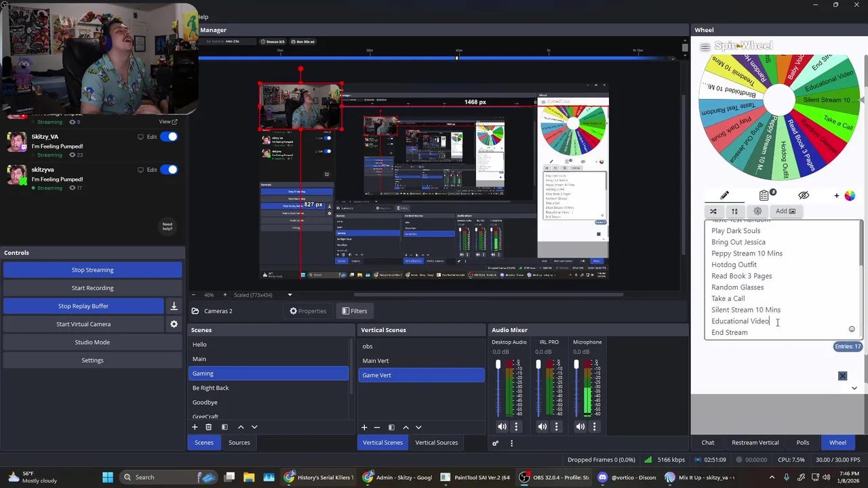Open Discord icon in taskbar
The image size is (868, 488).
click(602, 477)
